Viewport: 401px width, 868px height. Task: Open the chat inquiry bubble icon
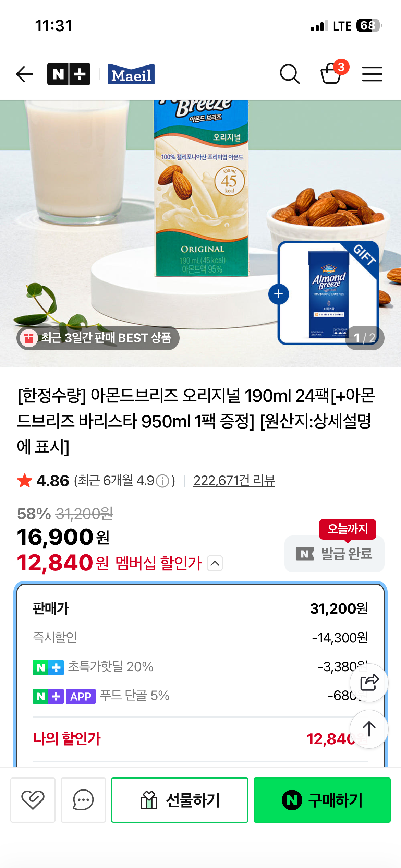click(x=83, y=800)
